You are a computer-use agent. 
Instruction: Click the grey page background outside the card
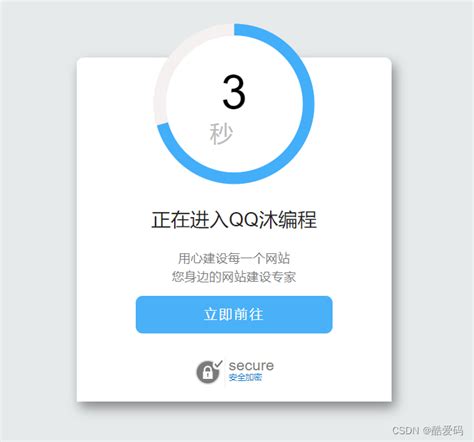(x=37, y=220)
